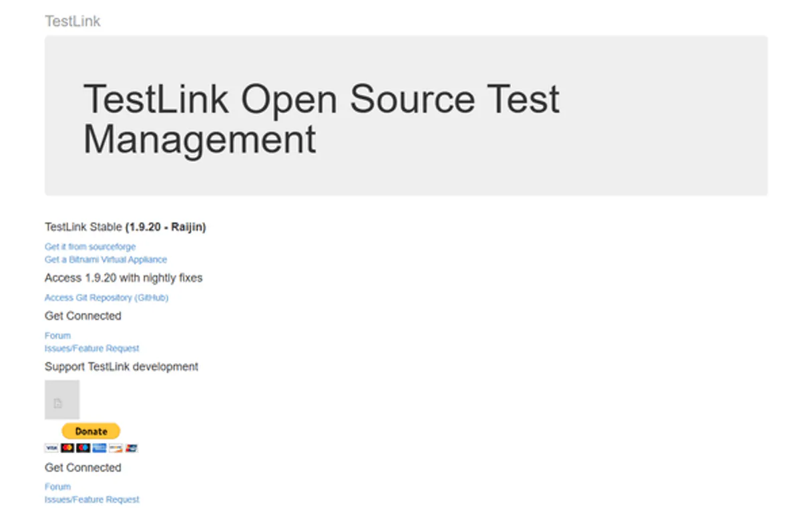This screenshot has width=812, height=508.
Task: Click the PayPal Donate button
Action: [x=91, y=431]
